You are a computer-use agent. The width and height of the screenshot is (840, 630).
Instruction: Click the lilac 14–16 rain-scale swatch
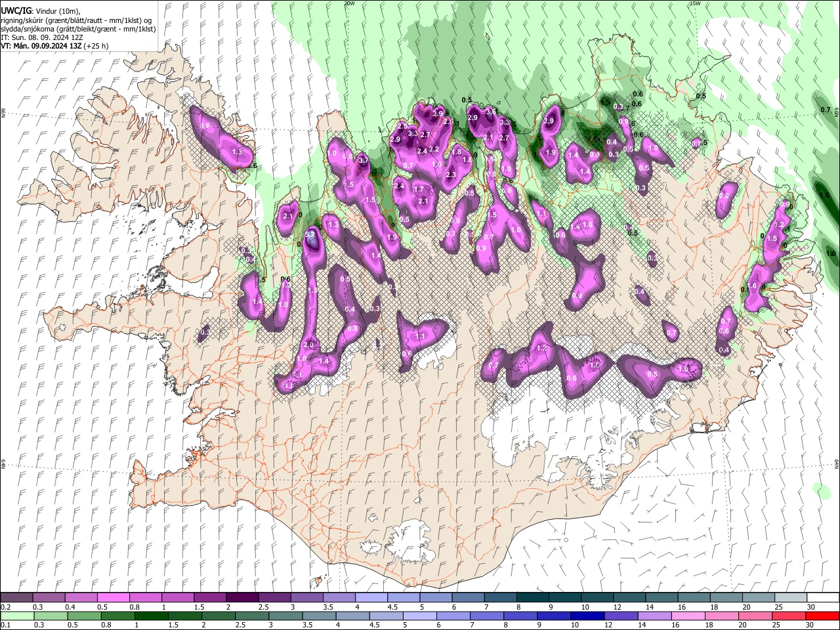654,616
